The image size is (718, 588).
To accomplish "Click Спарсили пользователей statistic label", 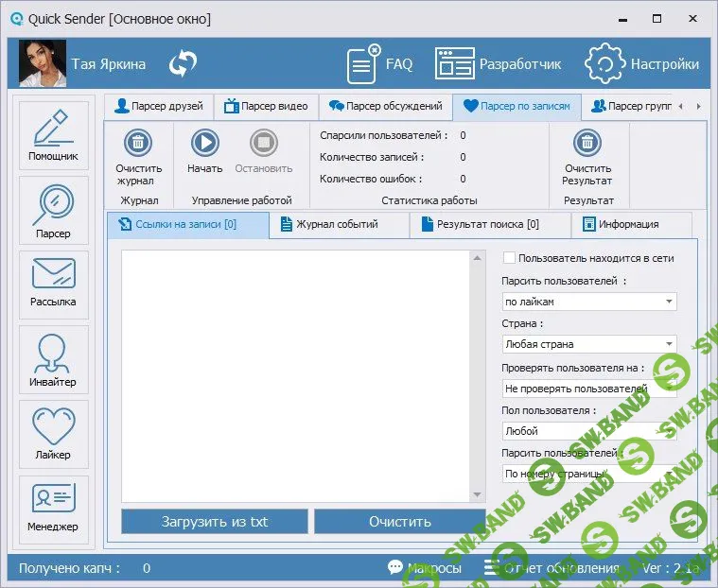I will (383, 135).
